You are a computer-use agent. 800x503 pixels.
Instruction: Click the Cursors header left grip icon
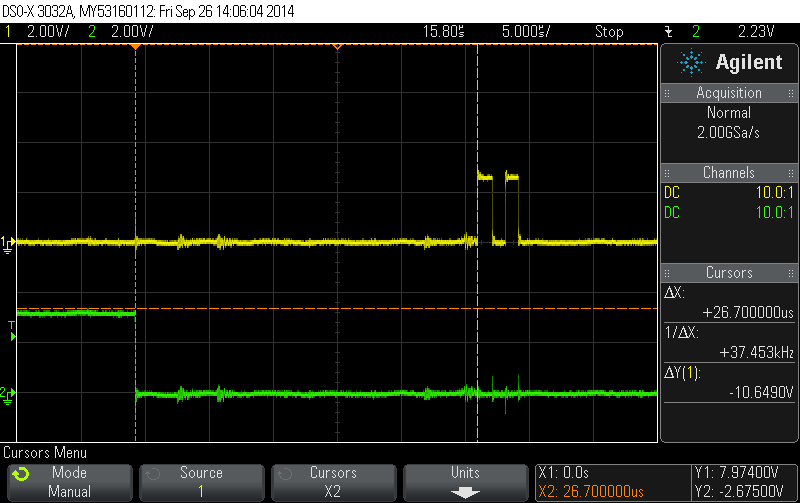pos(667,273)
